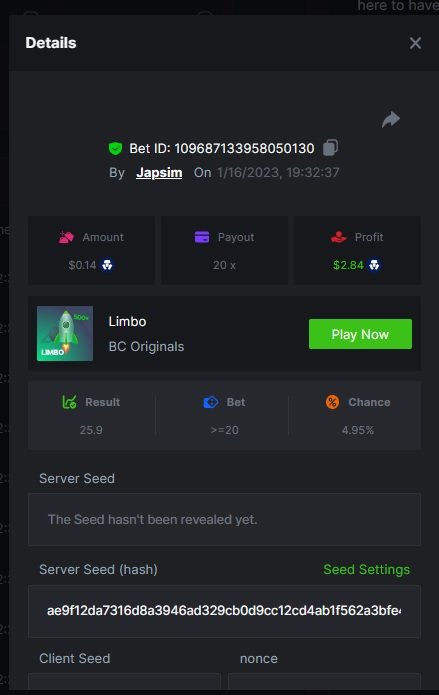Image resolution: width=439 pixels, height=695 pixels.
Task: Close the Details dialog
Action: point(415,43)
